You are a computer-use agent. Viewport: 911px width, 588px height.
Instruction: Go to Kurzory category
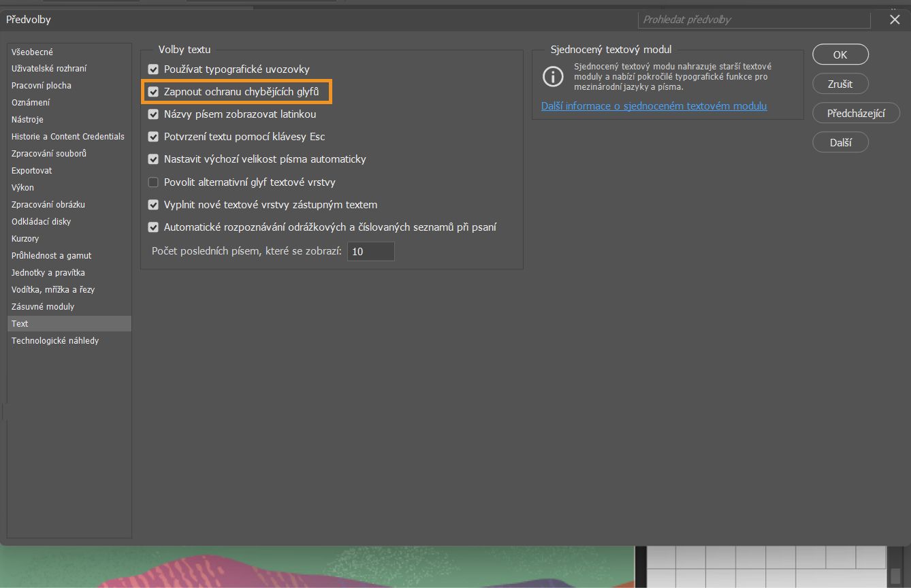(x=69, y=239)
